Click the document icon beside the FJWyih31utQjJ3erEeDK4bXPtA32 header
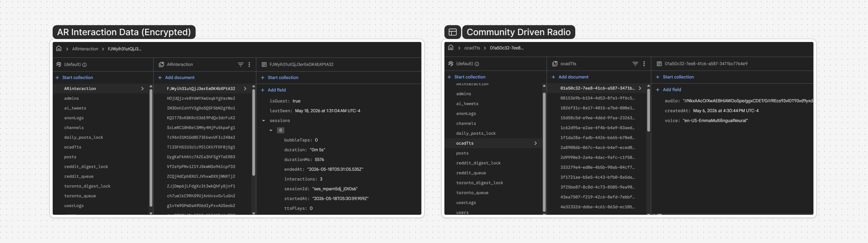 [264, 64]
